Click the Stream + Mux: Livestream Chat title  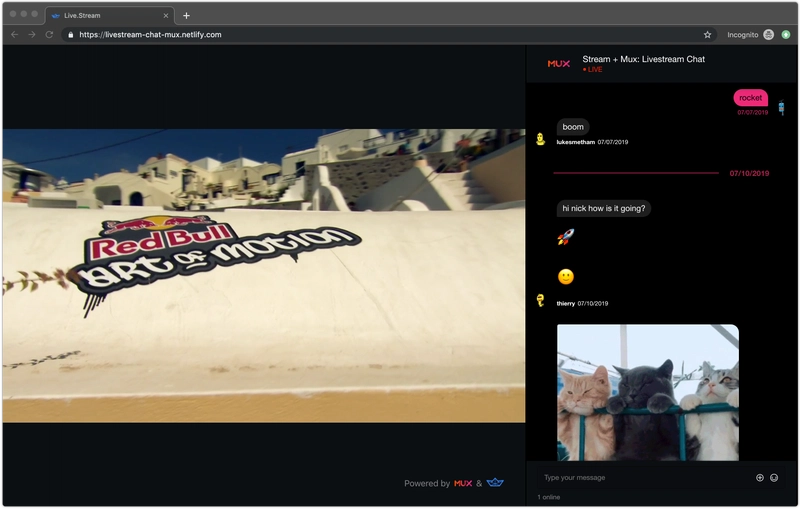click(643, 59)
